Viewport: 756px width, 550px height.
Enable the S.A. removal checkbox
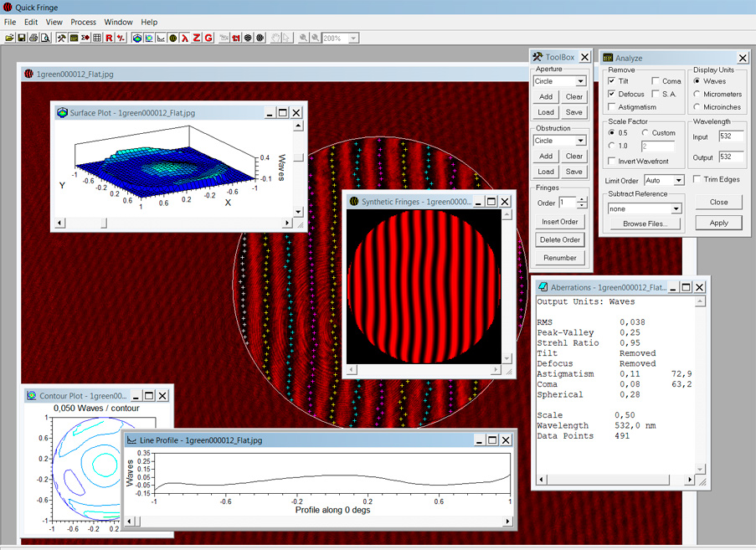(x=656, y=94)
